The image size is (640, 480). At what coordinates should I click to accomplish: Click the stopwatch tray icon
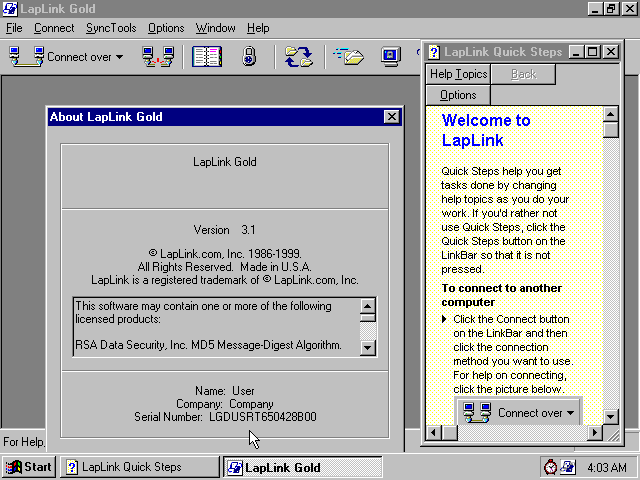[550, 467]
